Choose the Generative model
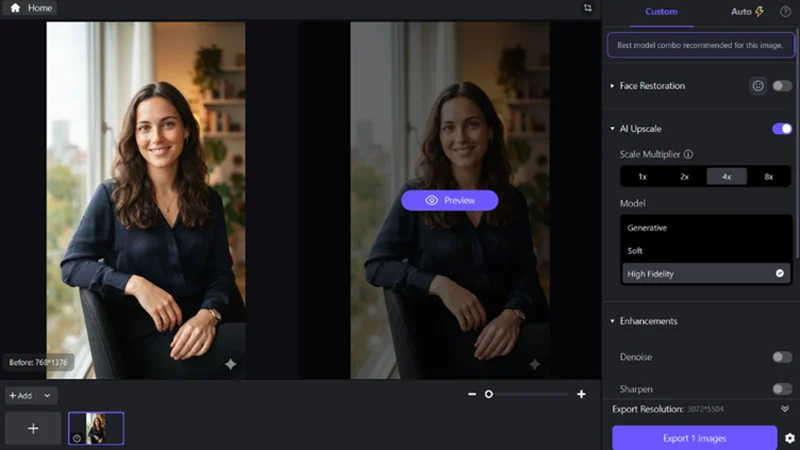The height and width of the screenshot is (450, 800). [706, 228]
